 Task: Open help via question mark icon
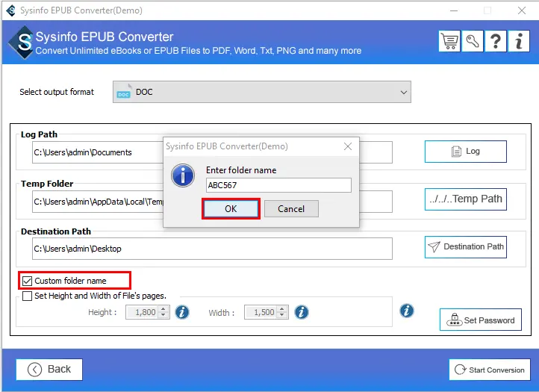(x=496, y=41)
